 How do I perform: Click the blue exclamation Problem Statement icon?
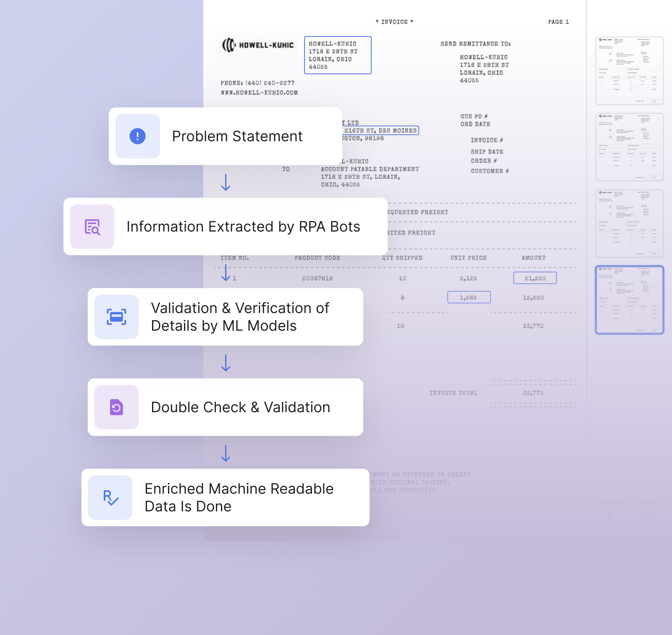coord(137,136)
